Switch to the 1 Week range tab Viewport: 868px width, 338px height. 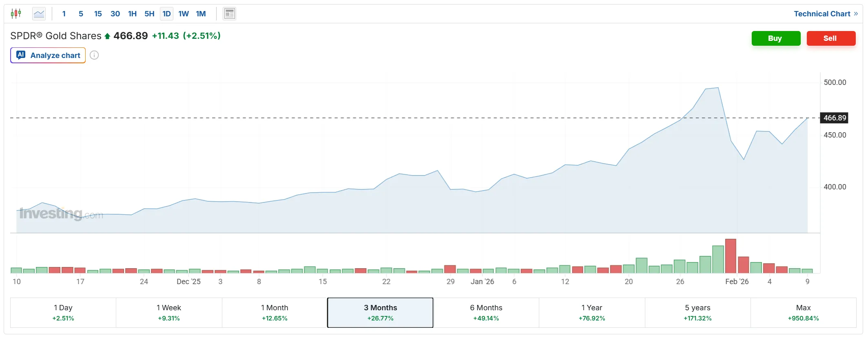[169, 313]
